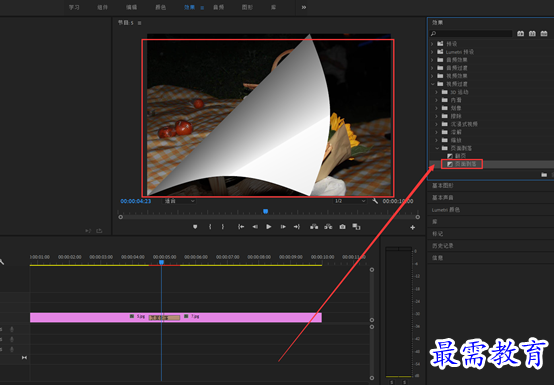Open the Program Monitor wrench settings

pos(375,201)
